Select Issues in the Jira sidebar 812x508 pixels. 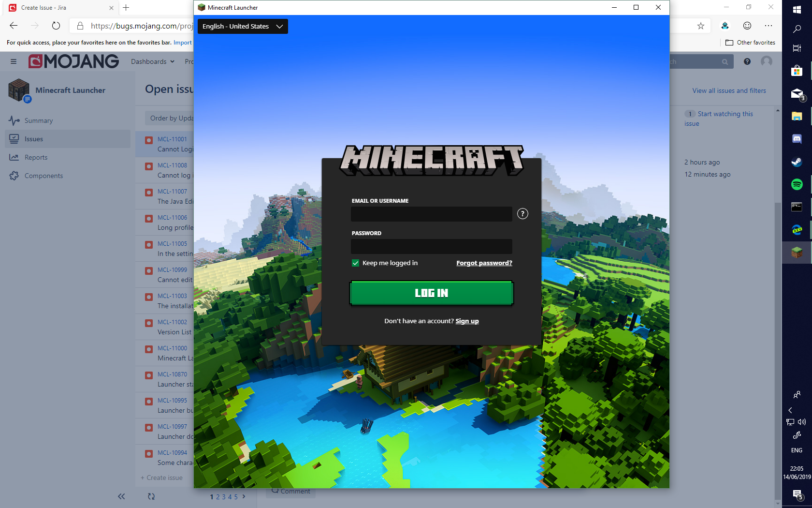pos(68,139)
